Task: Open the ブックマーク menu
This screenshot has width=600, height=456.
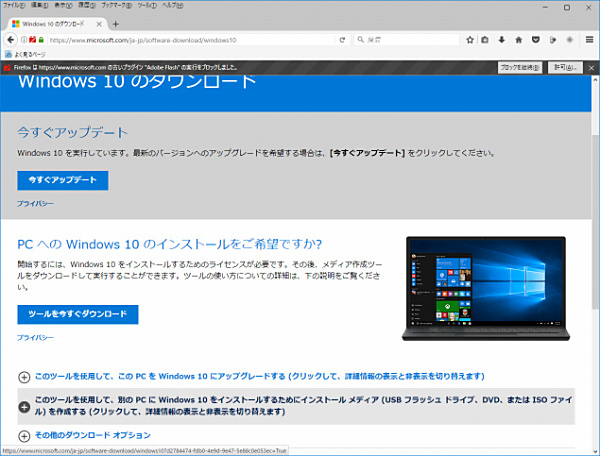Action: coord(117,6)
